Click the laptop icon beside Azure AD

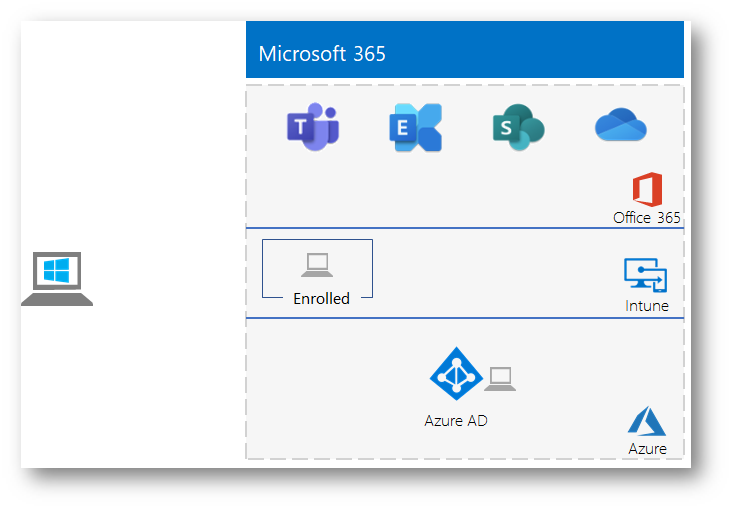pyautogui.click(x=500, y=379)
